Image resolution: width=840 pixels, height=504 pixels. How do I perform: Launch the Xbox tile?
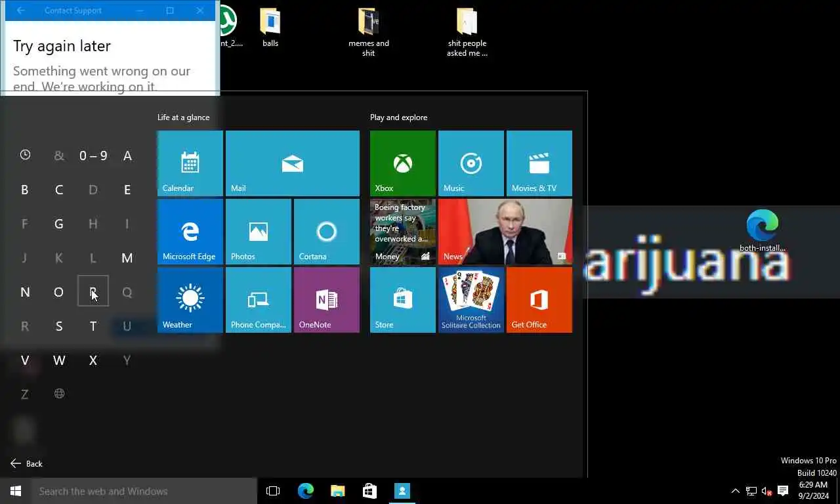[403, 163]
